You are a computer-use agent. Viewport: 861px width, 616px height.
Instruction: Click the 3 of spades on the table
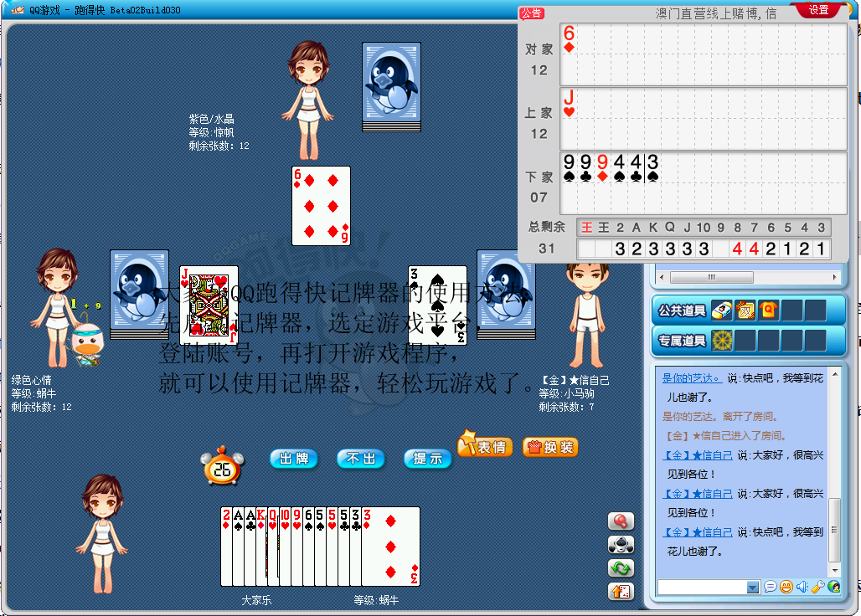click(438, 305)
